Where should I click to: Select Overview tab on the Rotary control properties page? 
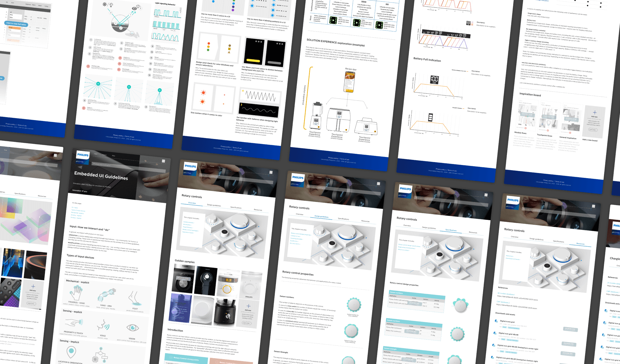click(x=299, y=214)
